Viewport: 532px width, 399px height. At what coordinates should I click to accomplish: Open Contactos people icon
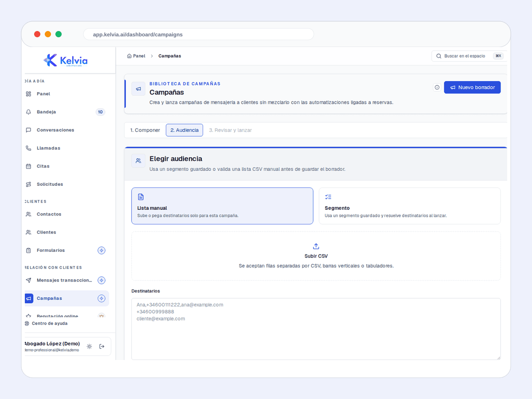[28, 214]
